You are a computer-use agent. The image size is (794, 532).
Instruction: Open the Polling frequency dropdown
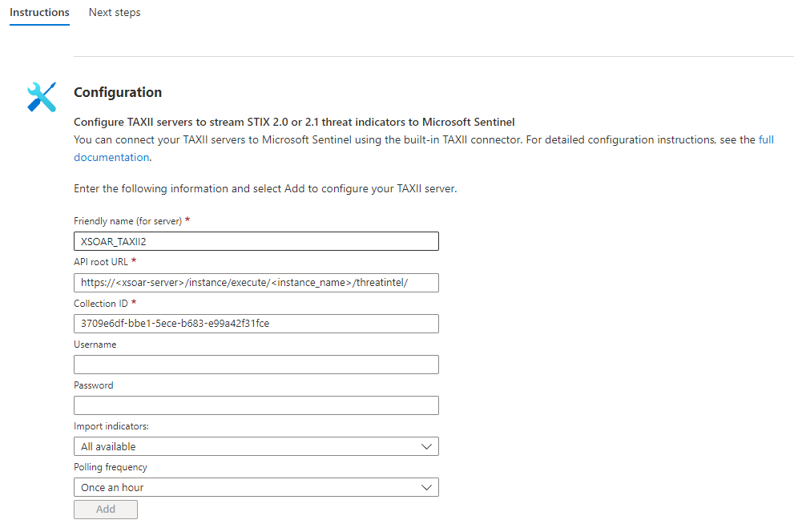point(256,487)
